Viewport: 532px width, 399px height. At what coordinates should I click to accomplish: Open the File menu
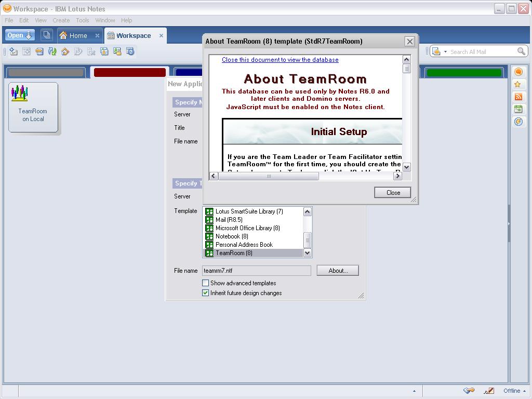[9, 20]
